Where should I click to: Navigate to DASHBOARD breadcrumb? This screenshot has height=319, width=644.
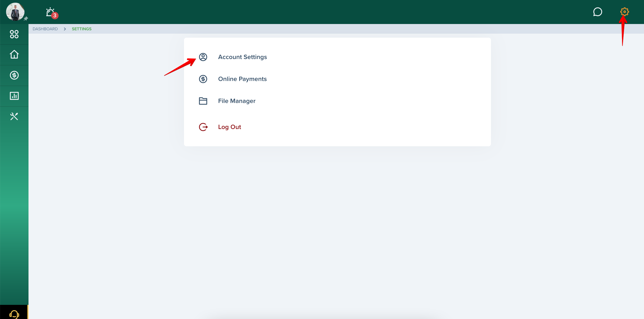(45, 29)
